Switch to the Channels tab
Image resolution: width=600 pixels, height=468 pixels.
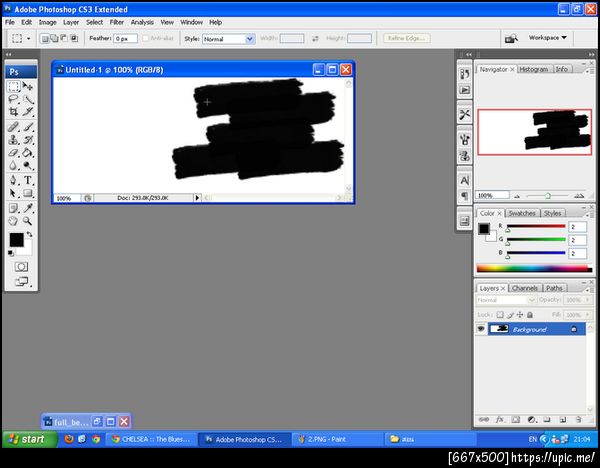[525, 288]
